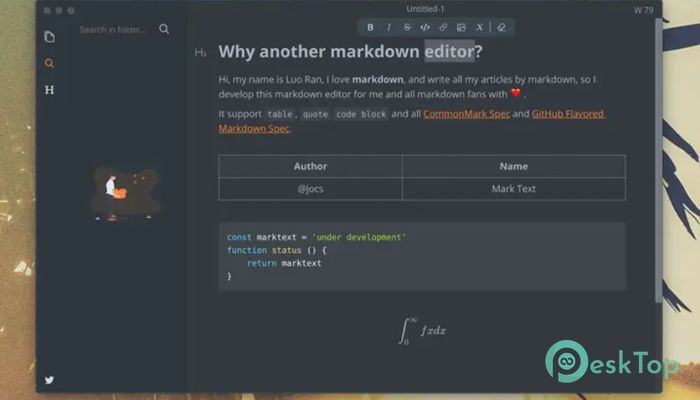Click the editor vertical scrollbar

click(x=658, y=161)
